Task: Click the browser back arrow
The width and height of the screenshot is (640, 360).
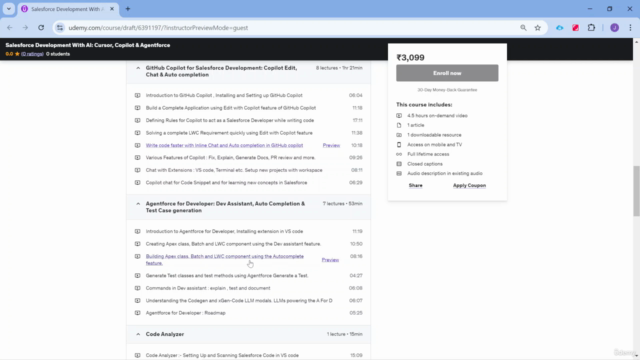Action: click(10, 28)
